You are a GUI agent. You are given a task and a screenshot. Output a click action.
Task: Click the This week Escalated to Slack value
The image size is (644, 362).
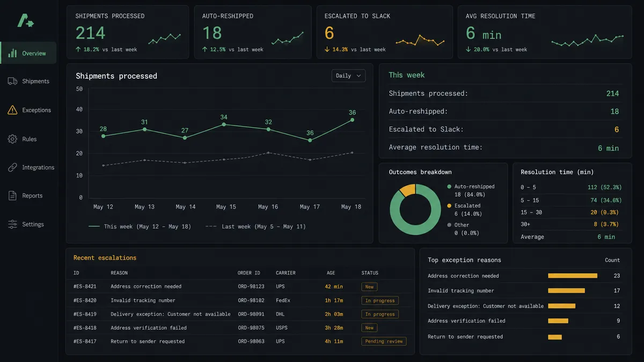[x=617, y=129]
